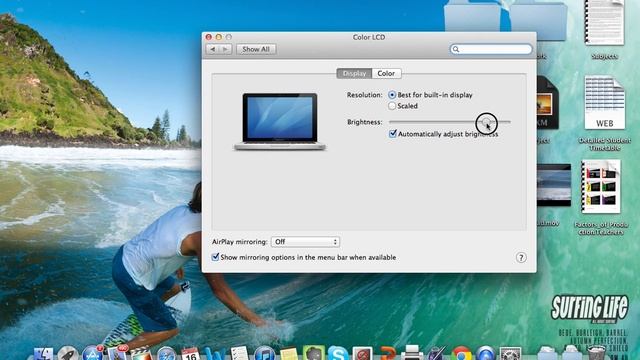
Task: Launch Google Chrome from the Dock
Action: click(x=461, y=354)
